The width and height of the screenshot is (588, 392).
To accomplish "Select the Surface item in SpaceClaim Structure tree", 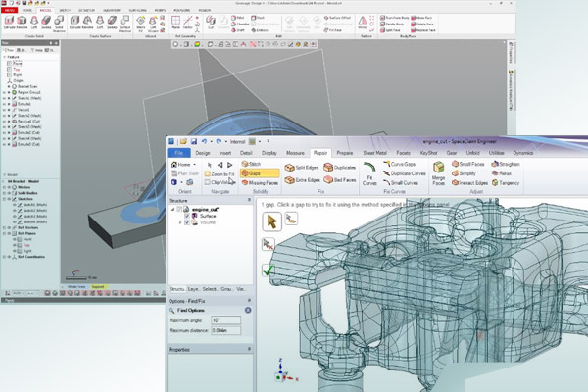I will (204, 216).
